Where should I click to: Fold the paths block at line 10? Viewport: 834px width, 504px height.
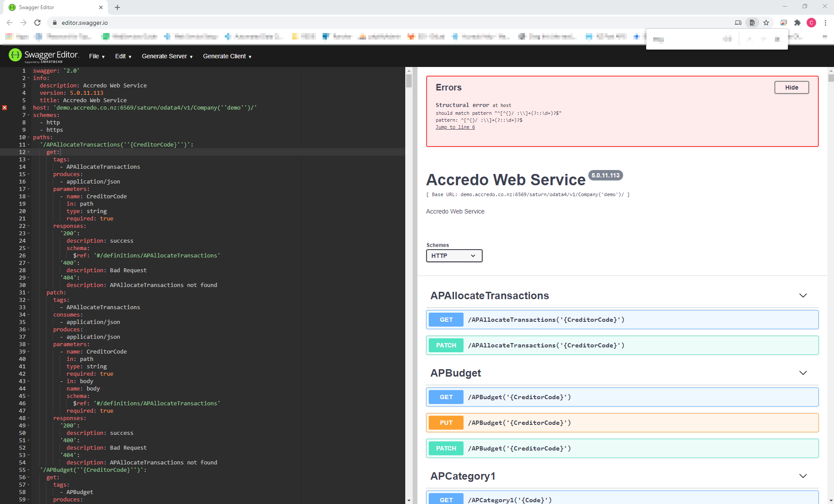(29, 137)
